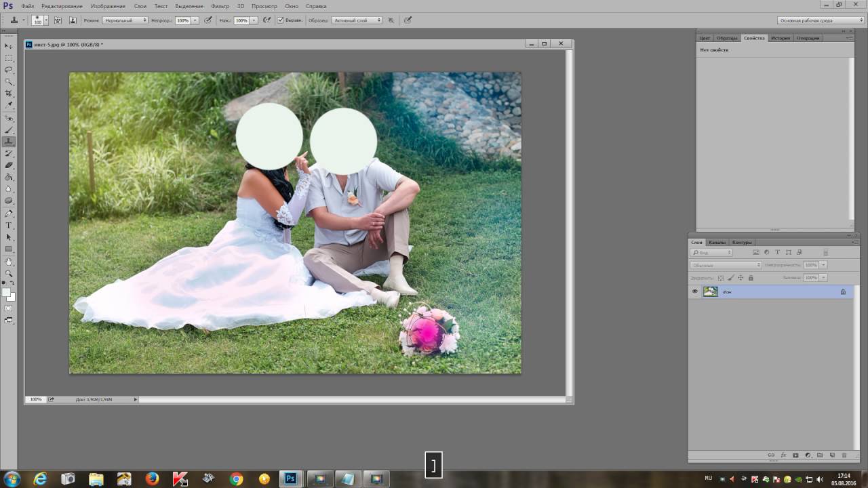Create a new adjustment layer
Viewport: 868px width, 488px height.
pos(808,455)
